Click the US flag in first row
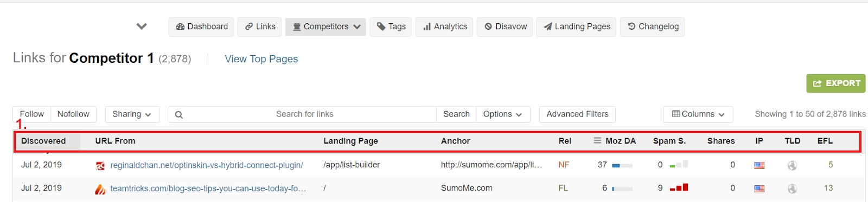 (759, 165)
